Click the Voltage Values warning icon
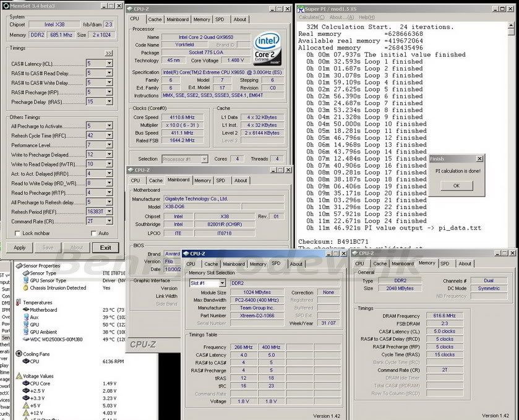The height and width of the screenshot is (420, 519). tap(18, 375)
